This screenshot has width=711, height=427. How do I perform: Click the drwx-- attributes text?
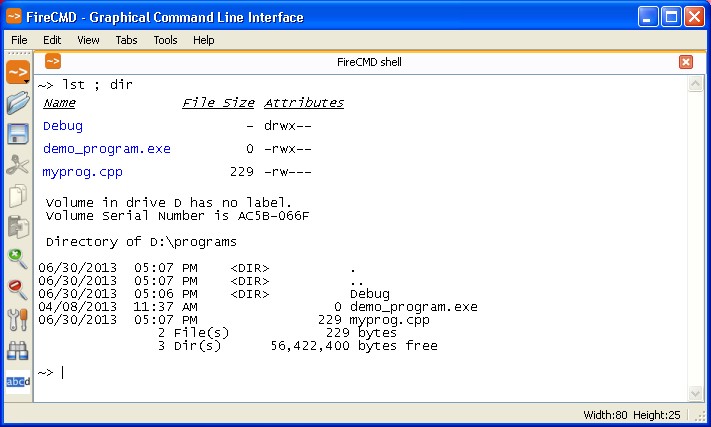[287, 126]
